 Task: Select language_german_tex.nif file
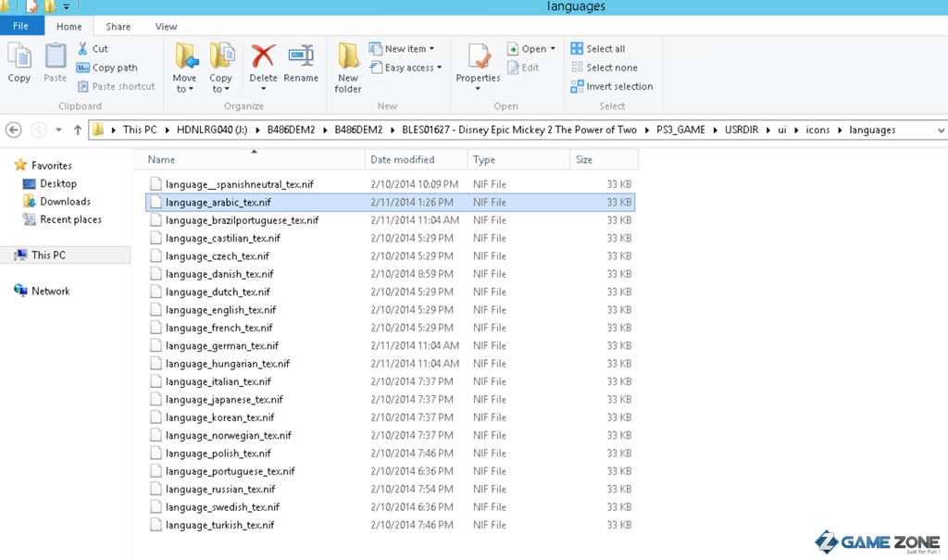pyautogui.click(x=390, y=345)
